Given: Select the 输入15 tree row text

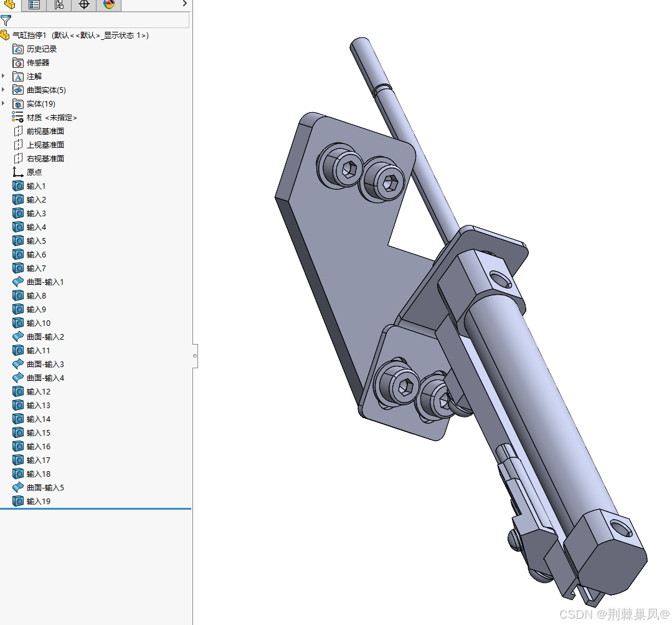Looking at the screenshot, I should coord(39,433).
